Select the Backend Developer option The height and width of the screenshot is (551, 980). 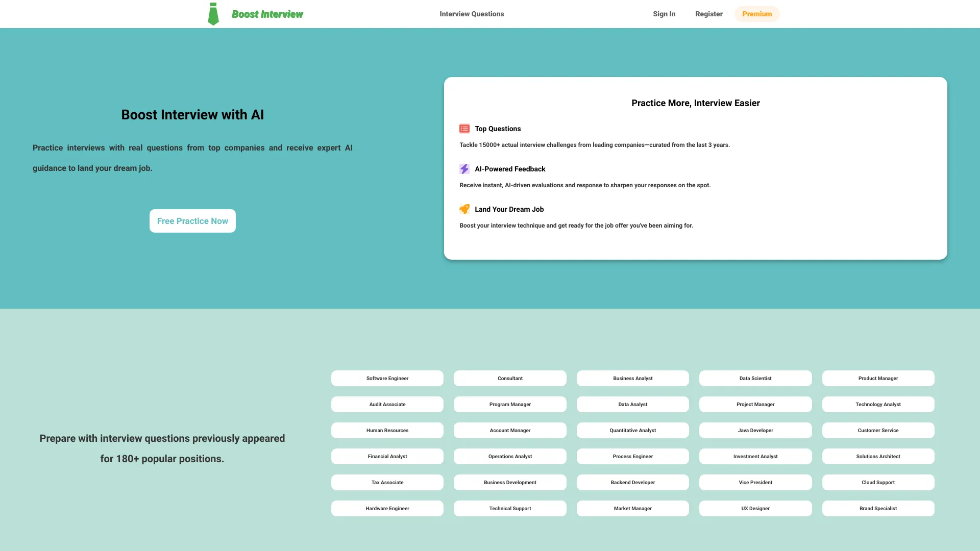633,482
